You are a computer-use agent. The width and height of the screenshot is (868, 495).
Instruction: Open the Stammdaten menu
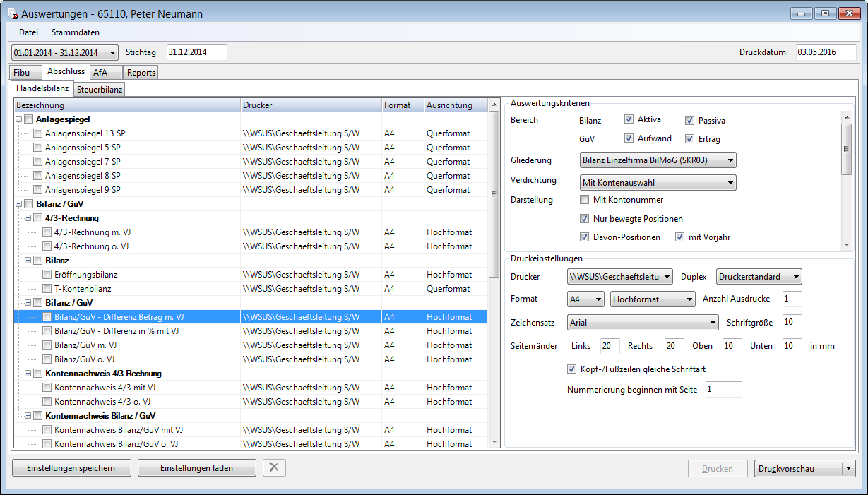click(x=75, y=32)
